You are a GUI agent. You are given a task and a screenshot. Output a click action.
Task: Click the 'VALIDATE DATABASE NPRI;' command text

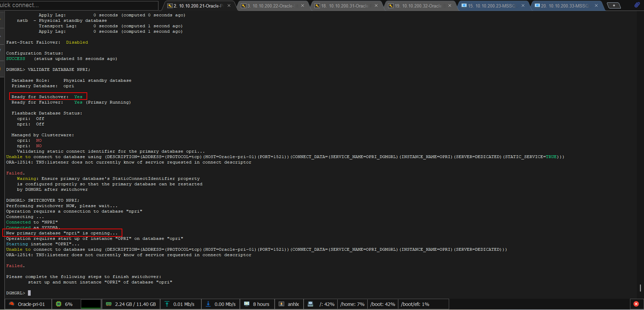pyautogui.click(x=59, y=69)
